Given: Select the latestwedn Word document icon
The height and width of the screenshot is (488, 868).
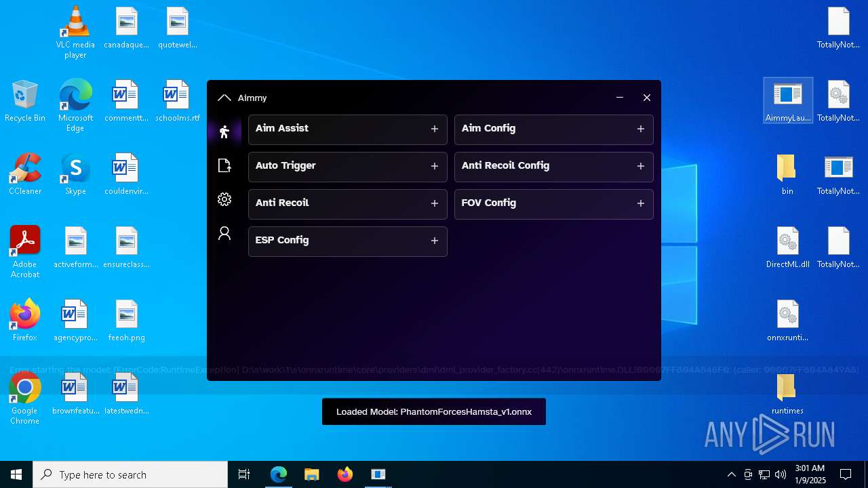Looking at the screenshot, I should (x=126, y=394).
